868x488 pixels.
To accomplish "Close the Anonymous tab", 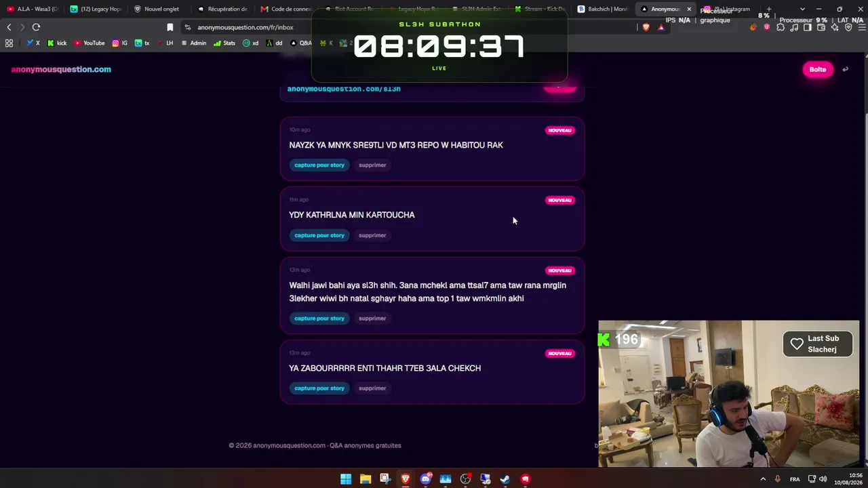I will [x=689, y=9].
